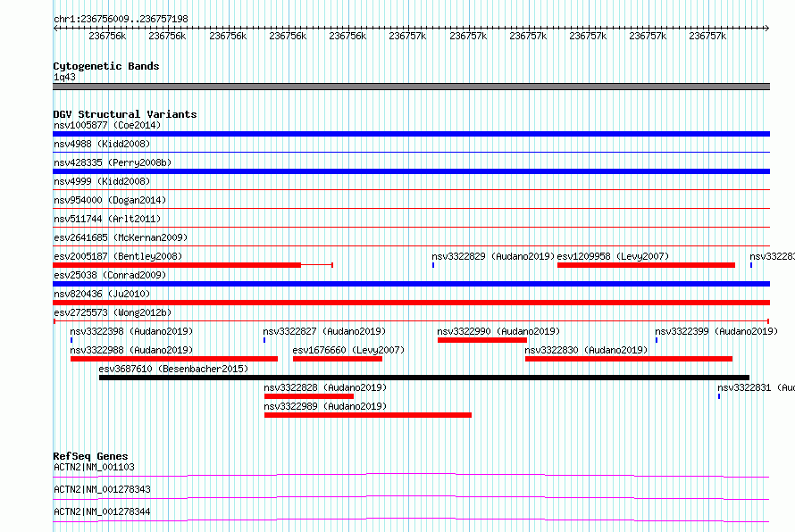Click the blue tick under nsv3322829

[x=433, y=265]
